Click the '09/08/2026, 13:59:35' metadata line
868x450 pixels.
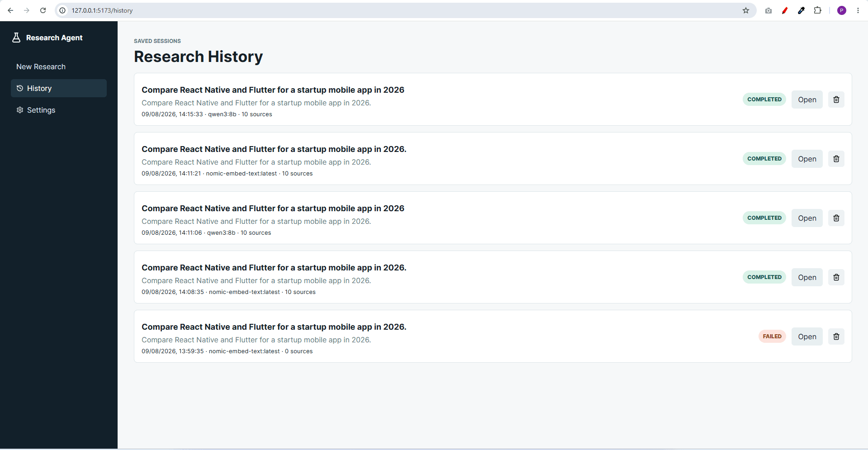pyautogui.click(x=227, y=351)
